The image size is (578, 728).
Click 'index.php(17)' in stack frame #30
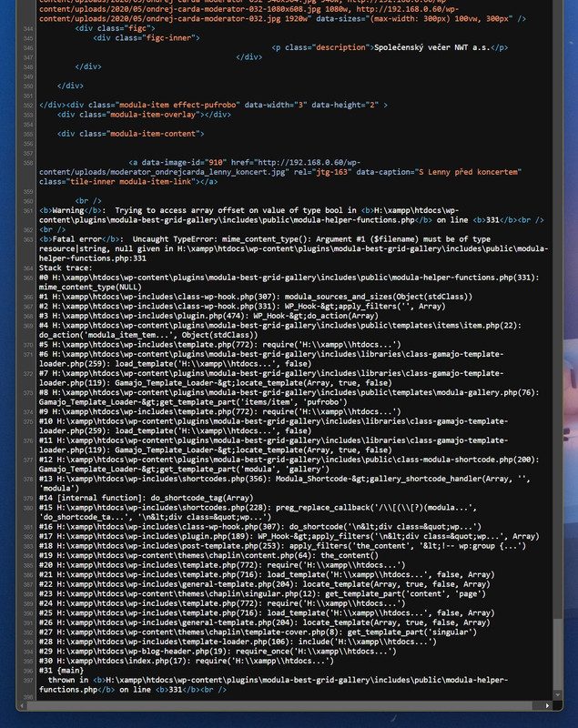coord(159,661)
